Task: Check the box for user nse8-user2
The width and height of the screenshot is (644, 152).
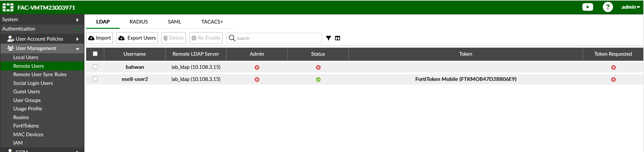Action: pyautogui.click(x=95, y=79)
